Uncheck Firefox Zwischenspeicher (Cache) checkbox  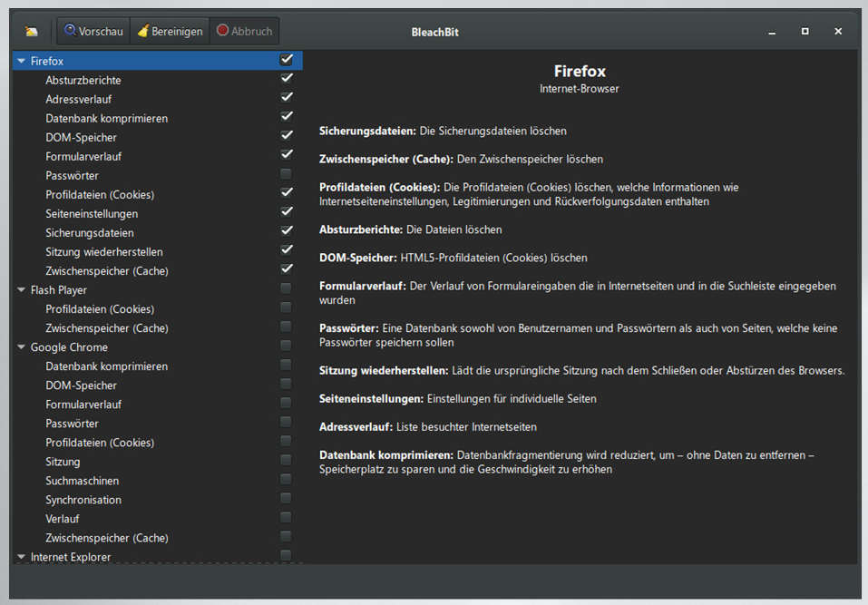(x=287, y=269)
